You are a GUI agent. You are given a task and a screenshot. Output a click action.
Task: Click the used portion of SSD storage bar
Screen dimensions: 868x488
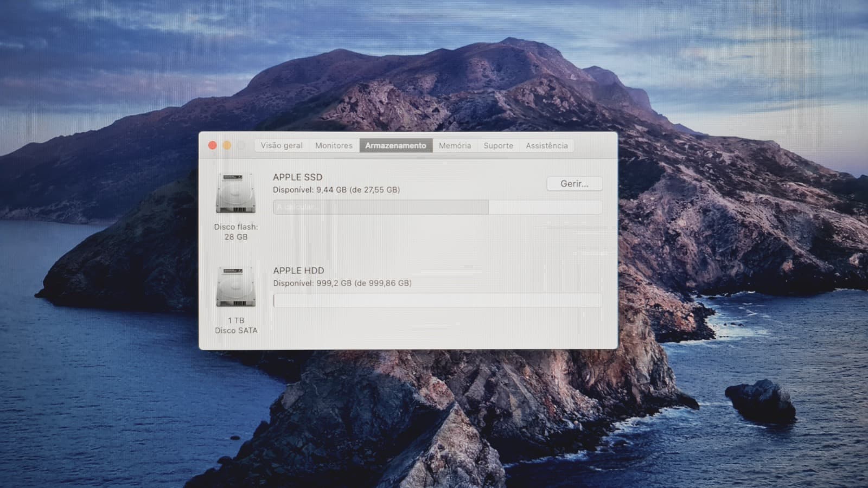(x=381, y=207)
